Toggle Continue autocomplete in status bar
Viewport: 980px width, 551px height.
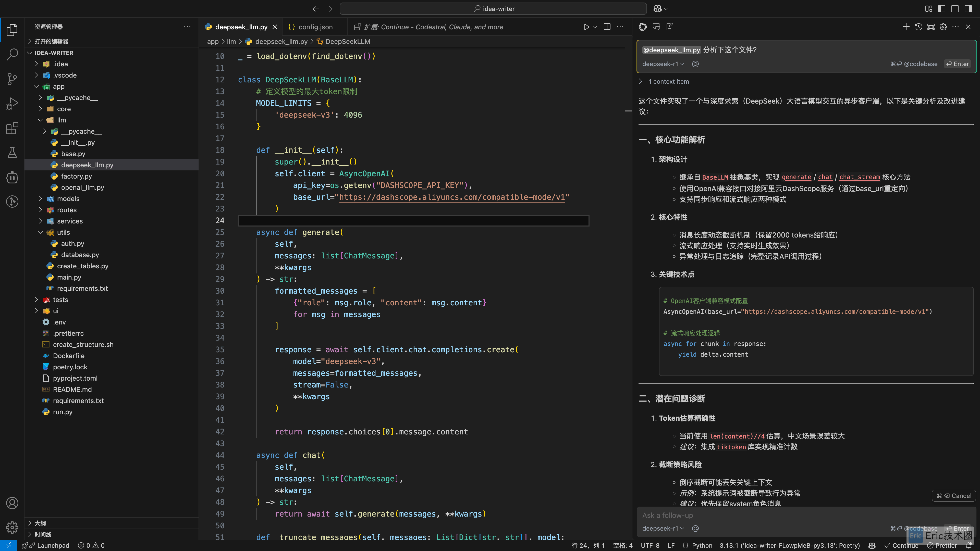click(901, 546)
